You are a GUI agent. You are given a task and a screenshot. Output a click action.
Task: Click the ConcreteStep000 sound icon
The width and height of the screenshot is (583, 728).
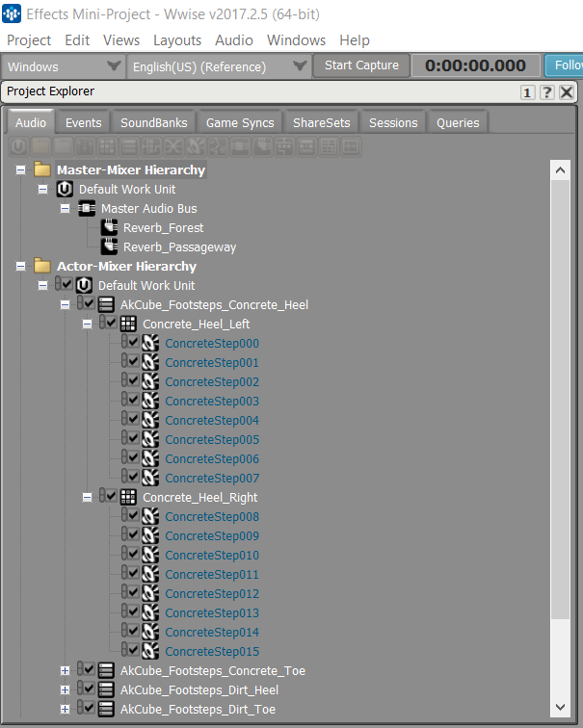click(150, 343)
